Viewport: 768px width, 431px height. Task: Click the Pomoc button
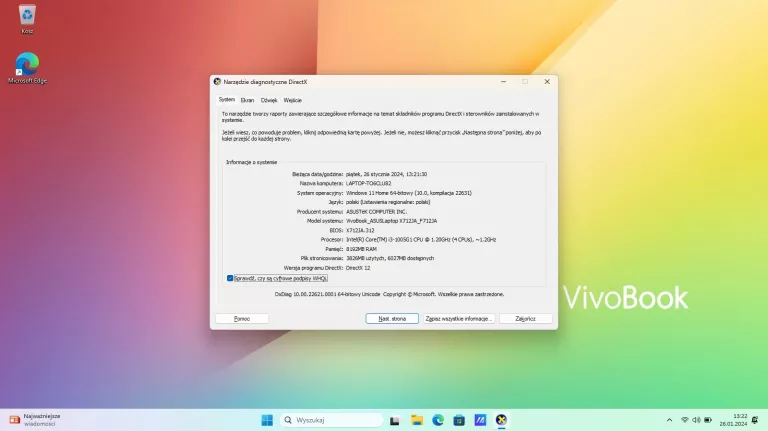[x=242, y=319]
